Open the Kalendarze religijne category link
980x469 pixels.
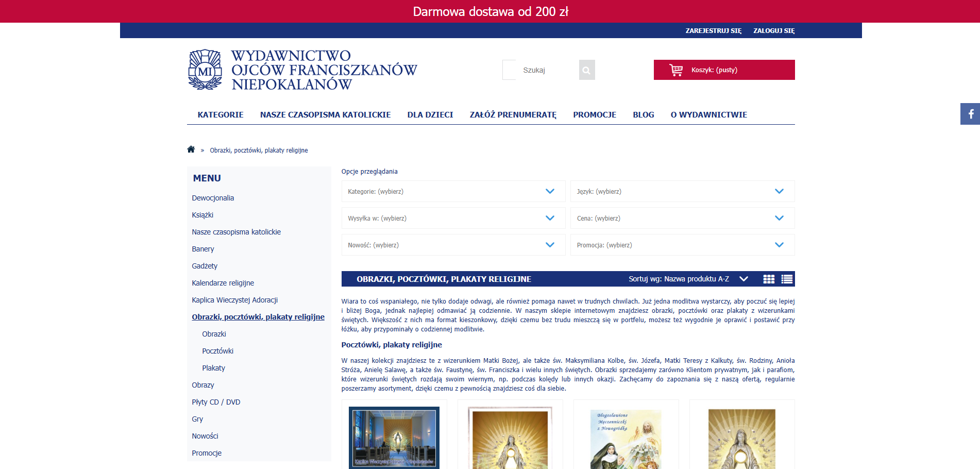[223, 283]
